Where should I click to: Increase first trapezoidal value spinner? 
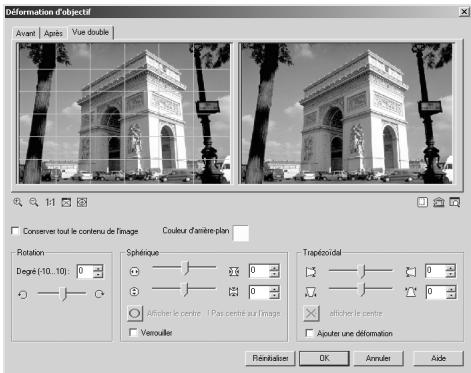pos(450,268)
